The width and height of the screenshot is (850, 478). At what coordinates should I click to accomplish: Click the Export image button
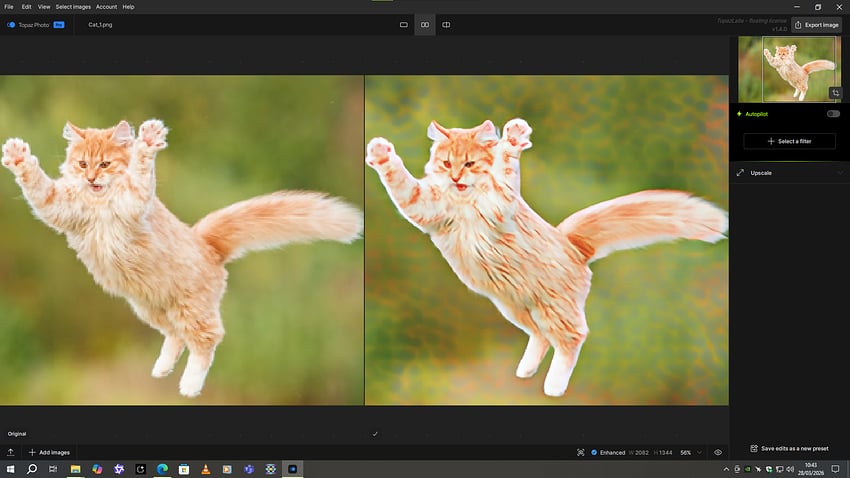click(815, 24)
